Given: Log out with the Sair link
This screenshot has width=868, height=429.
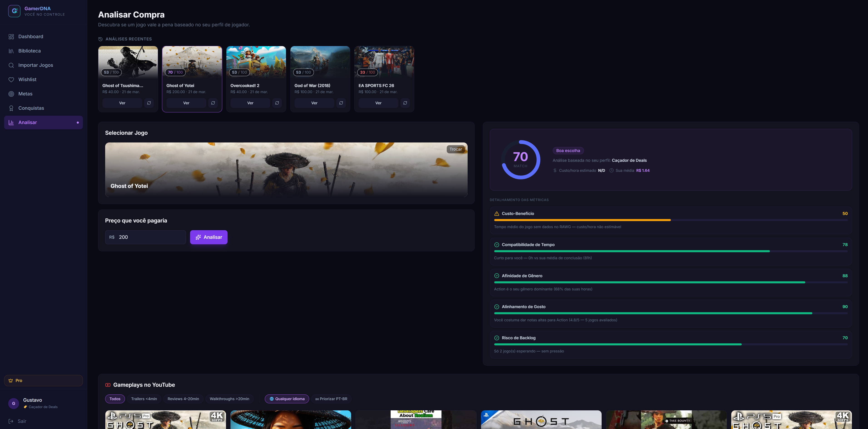Looking at the screenshot, I should (17, 421).
